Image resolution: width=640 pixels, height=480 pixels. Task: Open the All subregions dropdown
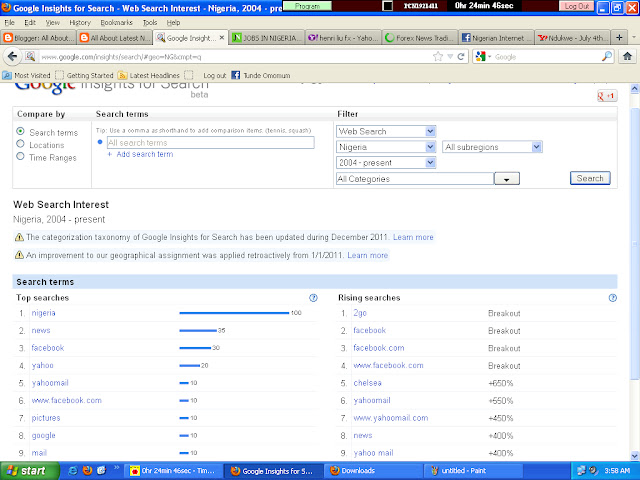(492, 147)
